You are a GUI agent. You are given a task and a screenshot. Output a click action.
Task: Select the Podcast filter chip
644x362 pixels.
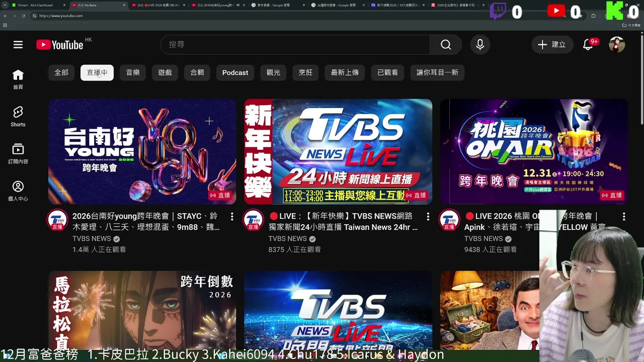(x=235, y=72)
